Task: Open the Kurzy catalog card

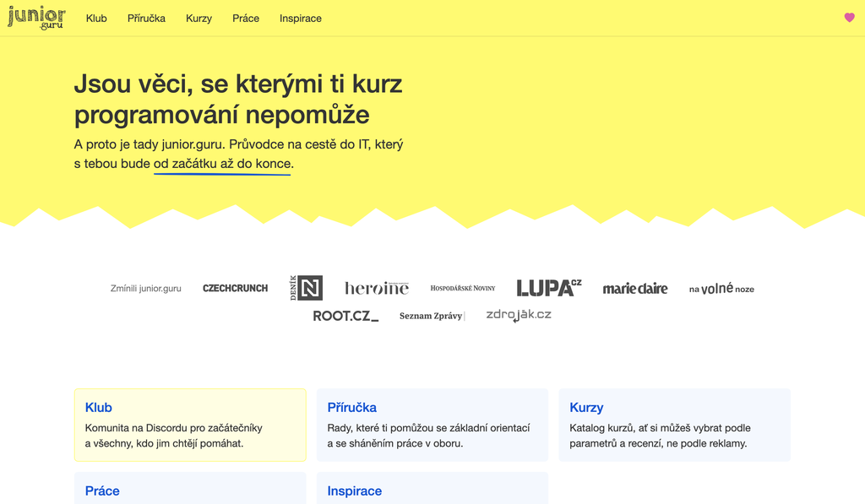Action: point(674,425)
